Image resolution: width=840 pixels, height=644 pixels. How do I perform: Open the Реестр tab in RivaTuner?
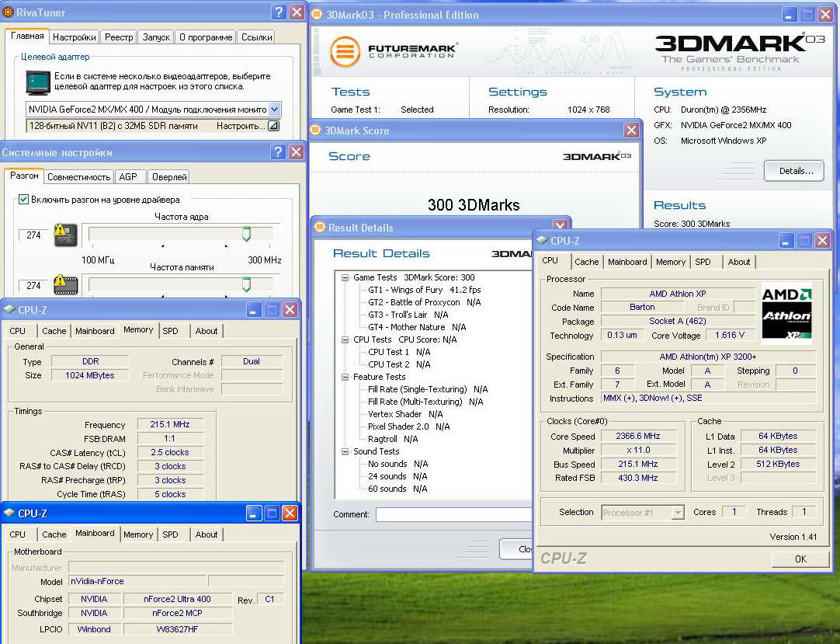pyautogui.click(x=119, y=37)
